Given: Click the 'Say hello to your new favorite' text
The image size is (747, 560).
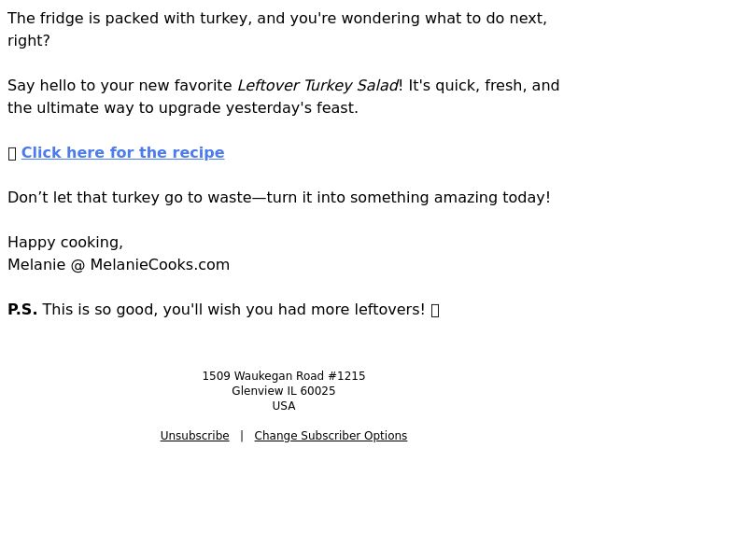Looking at the screenshot, I should click(120, 86).
